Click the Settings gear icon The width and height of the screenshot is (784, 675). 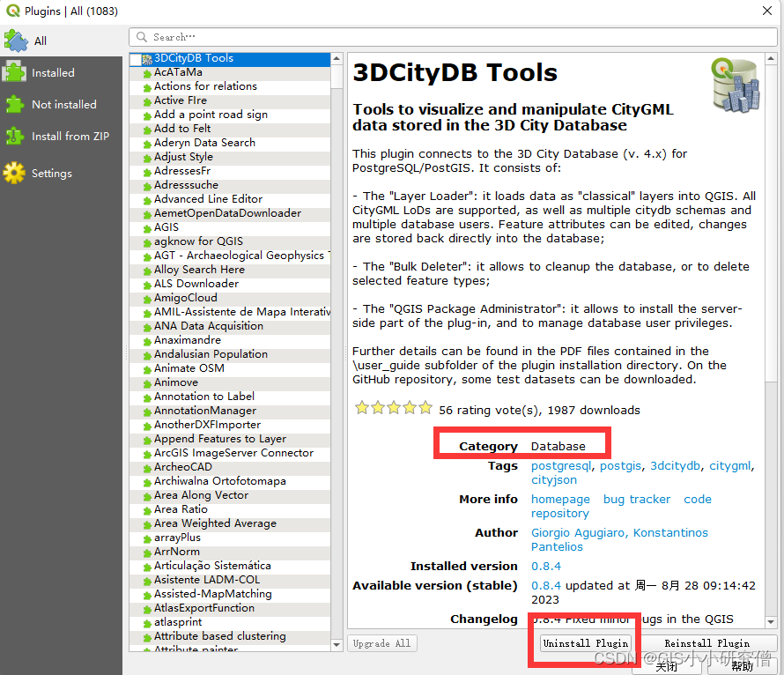[14, 173]
